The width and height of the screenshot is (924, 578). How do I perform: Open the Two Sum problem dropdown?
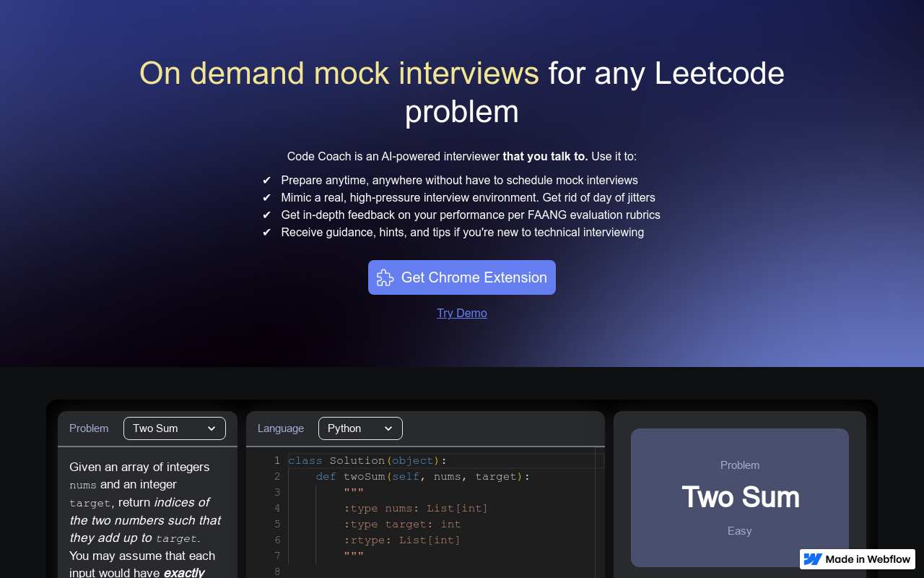[175, 428]
